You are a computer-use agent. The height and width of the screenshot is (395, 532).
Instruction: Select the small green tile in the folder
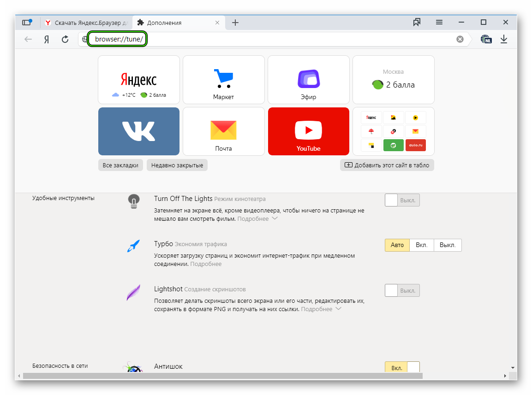click(393, 145)
